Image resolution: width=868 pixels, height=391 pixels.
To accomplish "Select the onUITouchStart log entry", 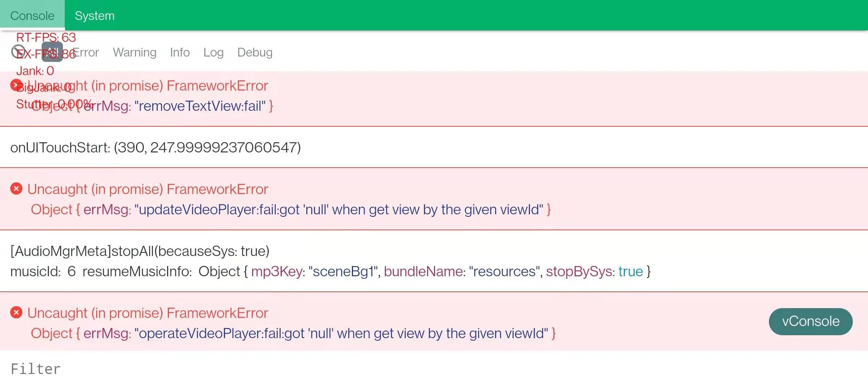I will click(x=434, y=147).
